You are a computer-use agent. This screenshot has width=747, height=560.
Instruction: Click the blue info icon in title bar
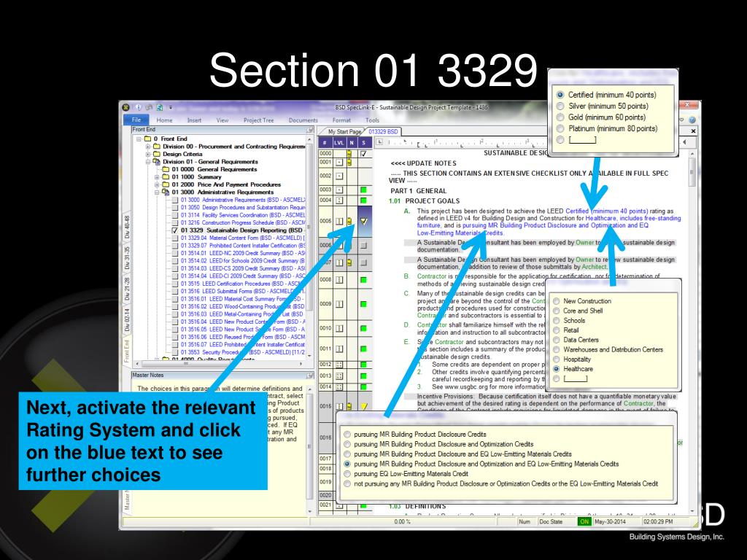pyautogui.click(x=138, y=108)
